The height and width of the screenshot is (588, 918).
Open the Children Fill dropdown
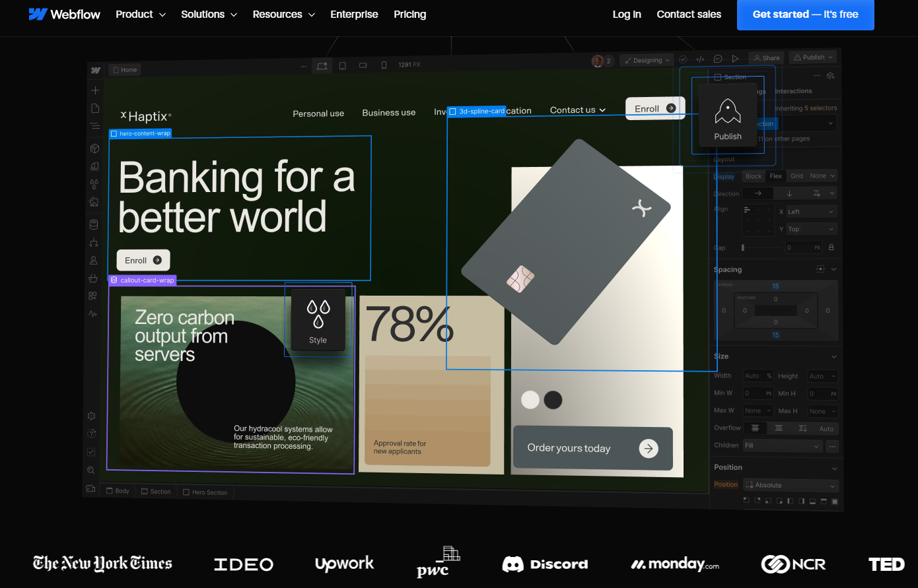783,446
